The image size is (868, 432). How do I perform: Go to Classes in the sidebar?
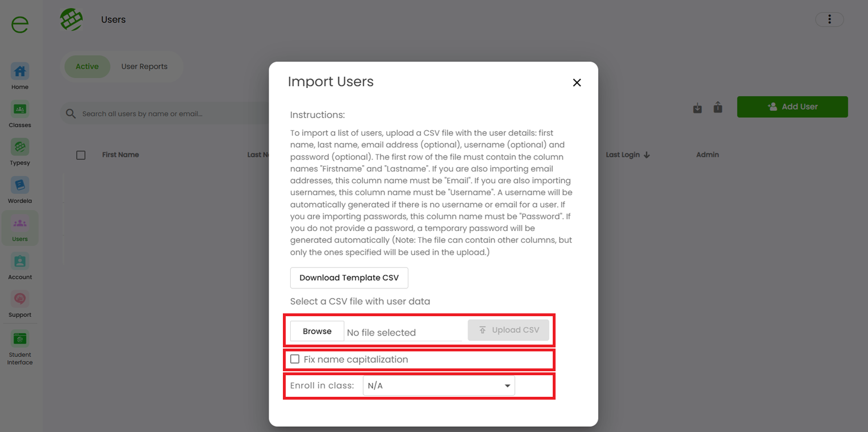[x=20, y=110]
